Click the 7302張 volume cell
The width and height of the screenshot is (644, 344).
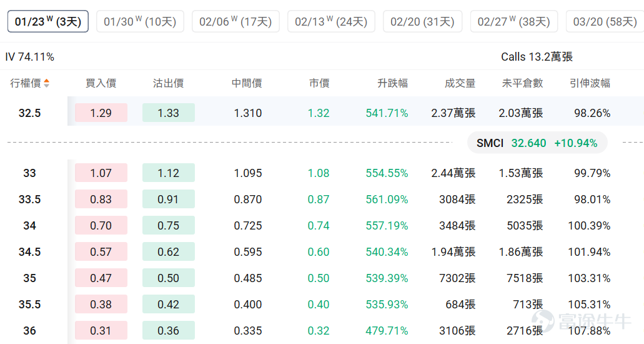(457, 278)
